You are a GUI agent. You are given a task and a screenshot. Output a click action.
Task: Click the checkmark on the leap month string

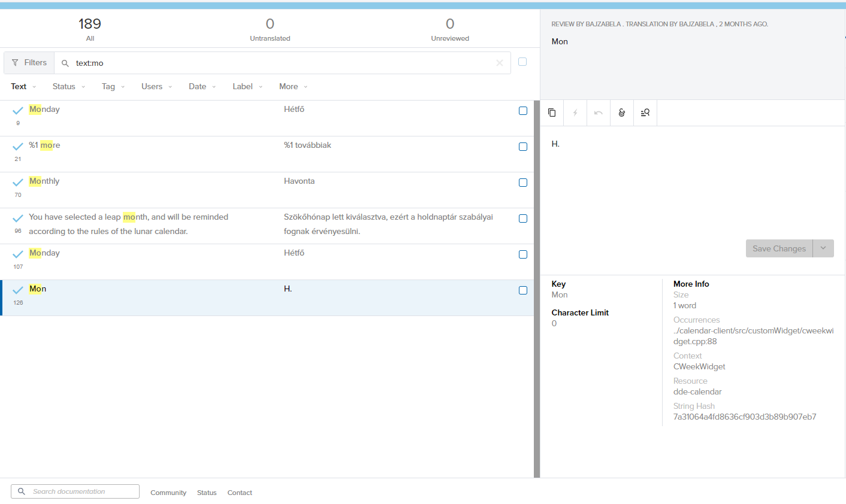(18, 218)
